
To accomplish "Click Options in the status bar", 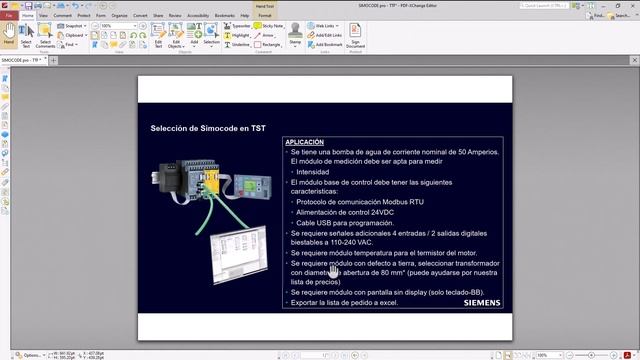I will (30, 356).
